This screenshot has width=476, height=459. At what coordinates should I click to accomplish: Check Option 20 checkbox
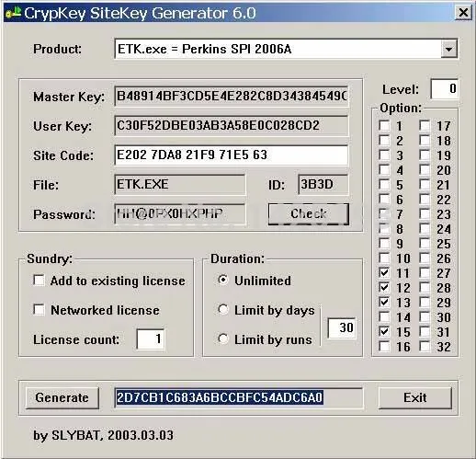(x=425, y=169)
